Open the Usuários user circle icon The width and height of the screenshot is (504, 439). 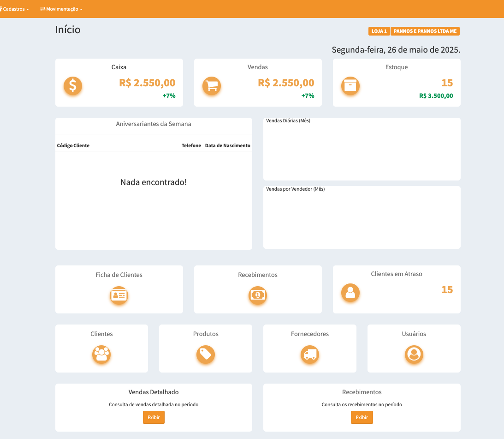tap(414, 355)
